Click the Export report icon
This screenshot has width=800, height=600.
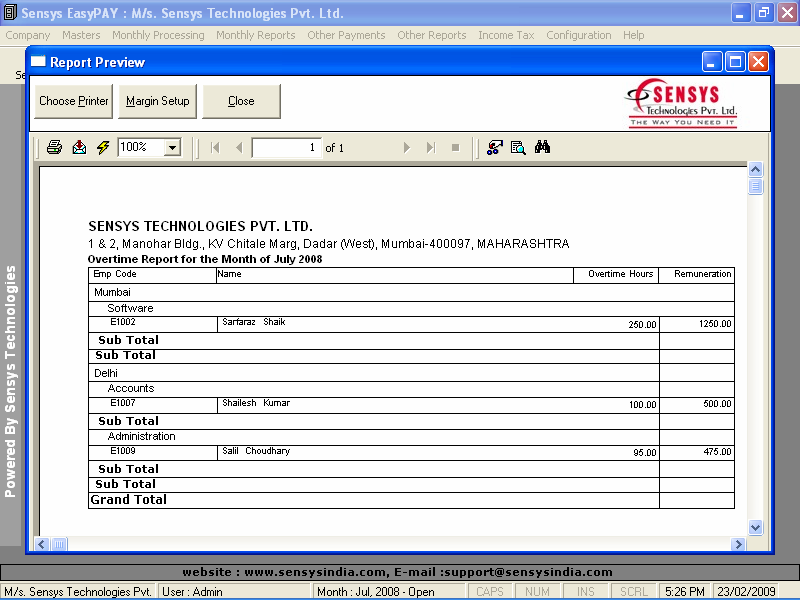pyautogui.click(x=79, y=147)
